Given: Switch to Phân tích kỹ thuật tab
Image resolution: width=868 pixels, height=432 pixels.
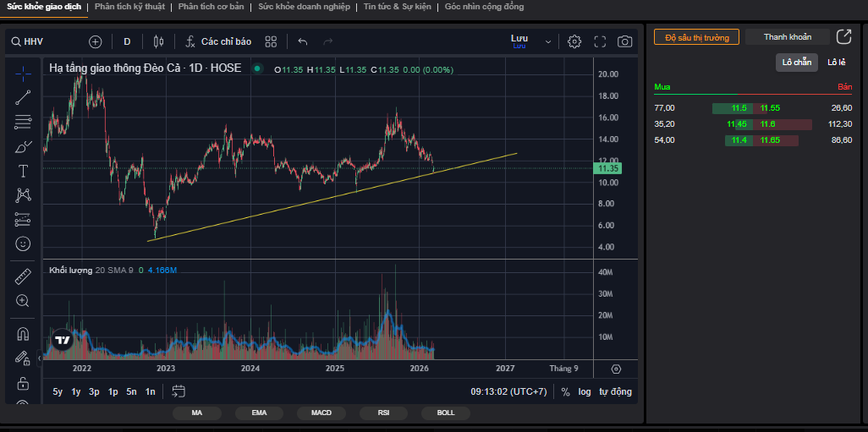Looking at the screenshot, I should (129, 7).
